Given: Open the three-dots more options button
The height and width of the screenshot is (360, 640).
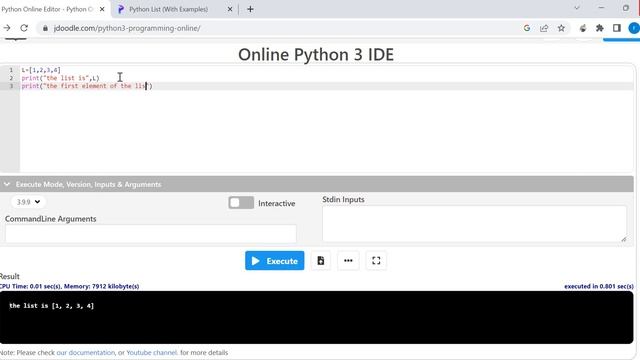Looking at the screenshot, I should pos(348,260).
